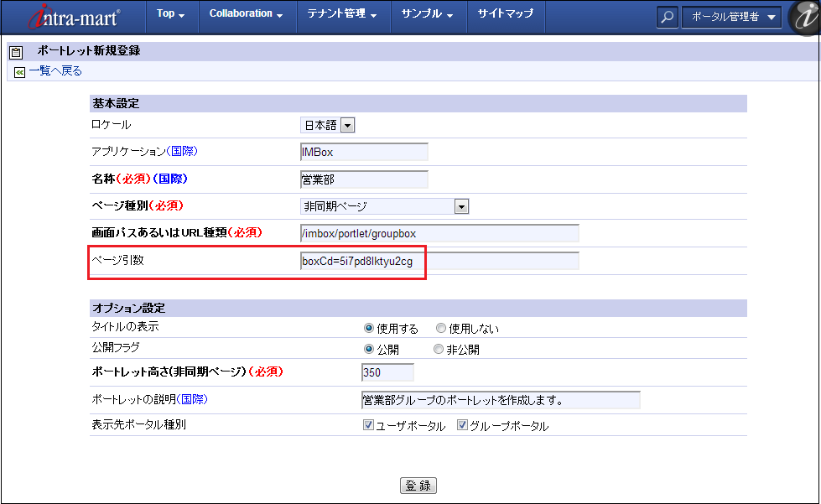The height and width of the screenshot is (504, 821).
Task: Open the ロケール language dropdown
Action: click(x=347, y=125)
